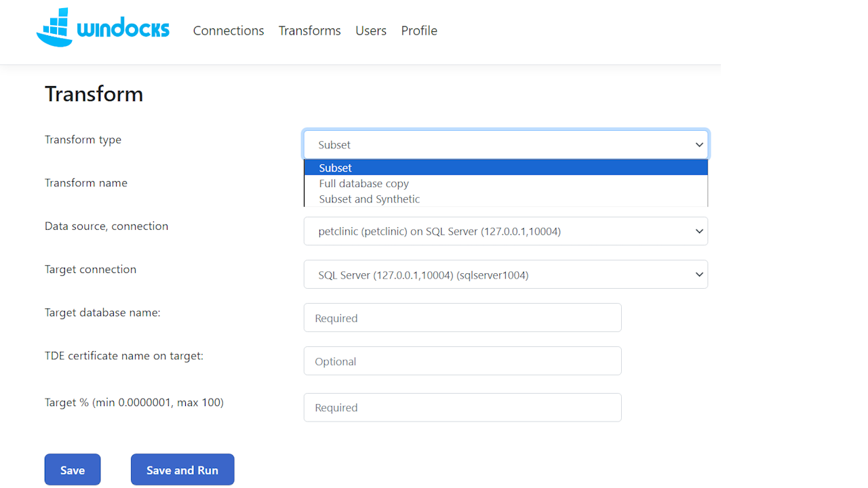Image resolution: width=868 pixels, height=488 pixels.
Task: Click the Windocks brand name text
Action: tap(123, 30)
